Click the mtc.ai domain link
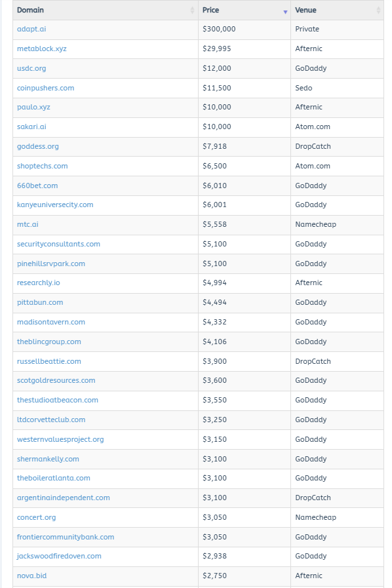 tap(28, 224)
